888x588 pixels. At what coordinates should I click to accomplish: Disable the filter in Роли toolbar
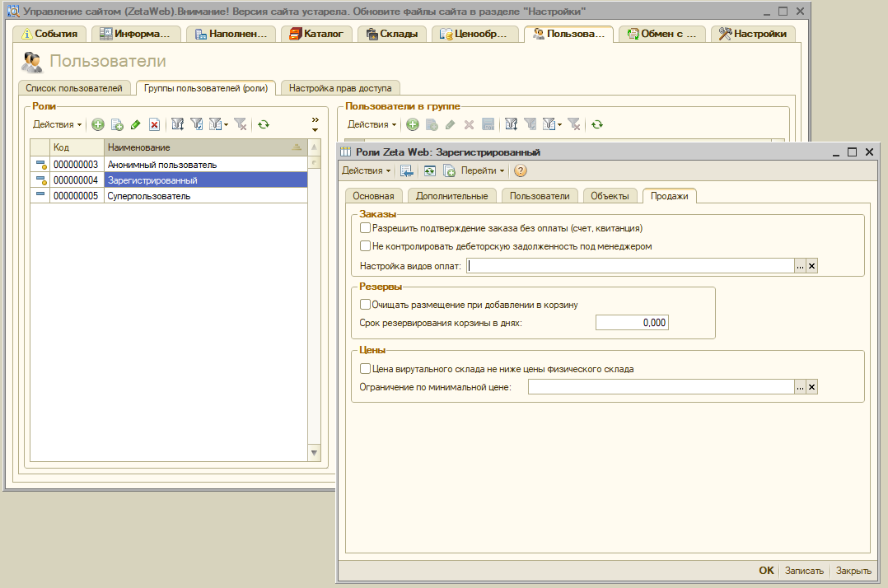coord(241,124)
